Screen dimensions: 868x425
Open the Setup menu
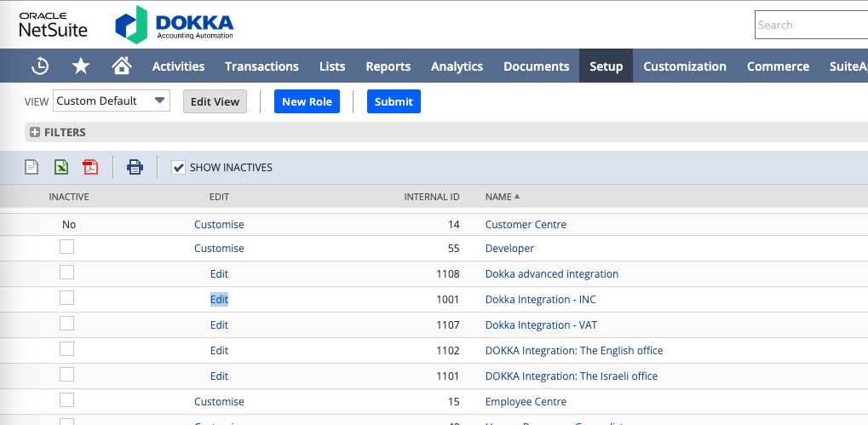606,66
